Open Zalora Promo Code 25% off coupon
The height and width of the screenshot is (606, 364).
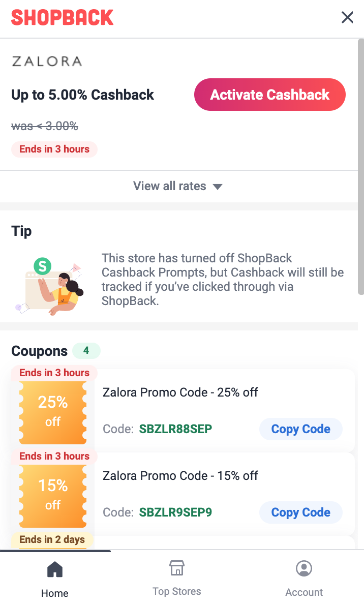click(x=180, y=392)
